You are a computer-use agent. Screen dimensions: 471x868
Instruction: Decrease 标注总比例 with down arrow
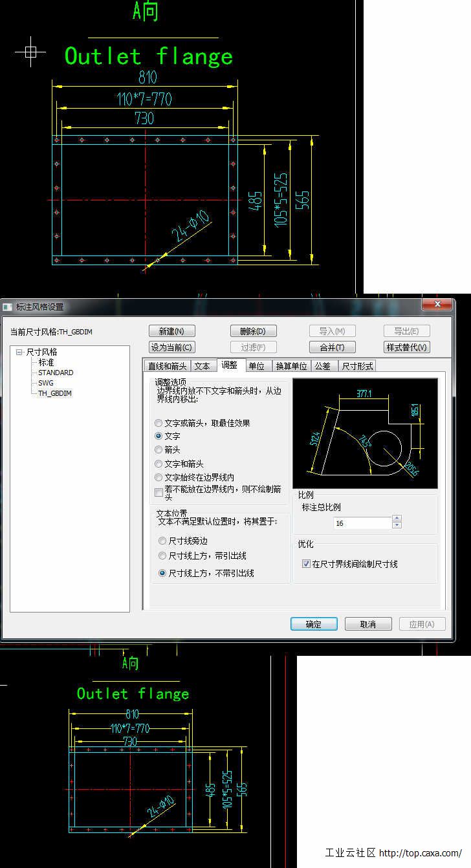pos(397,525)
